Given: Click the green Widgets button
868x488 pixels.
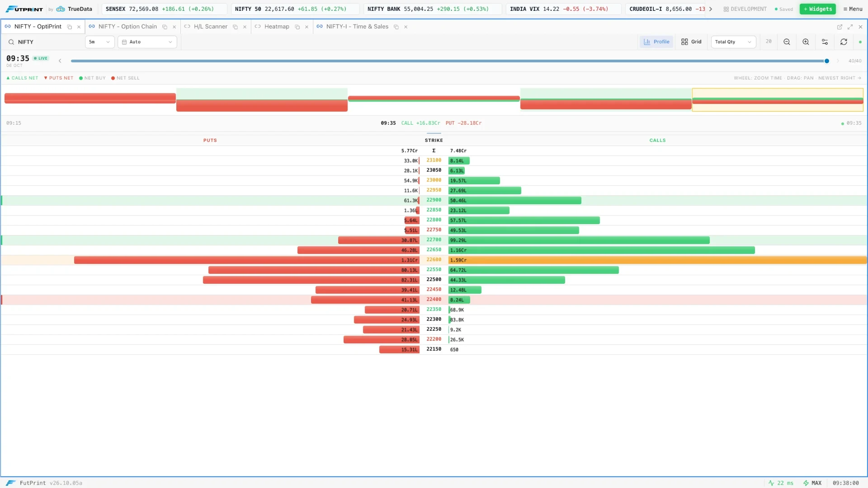Looking at the screenshot, I should pyautogui.click(x=817, y=9).
